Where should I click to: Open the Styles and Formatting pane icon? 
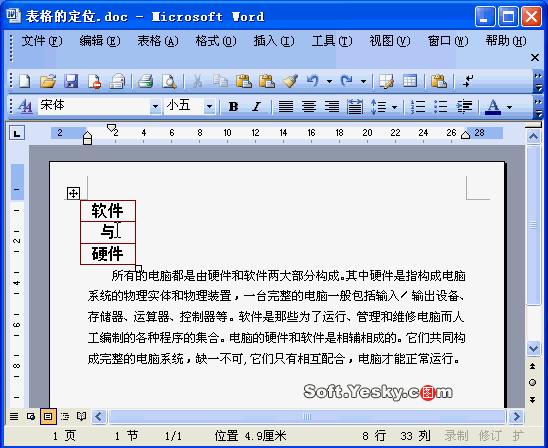(x=25, y=106)
